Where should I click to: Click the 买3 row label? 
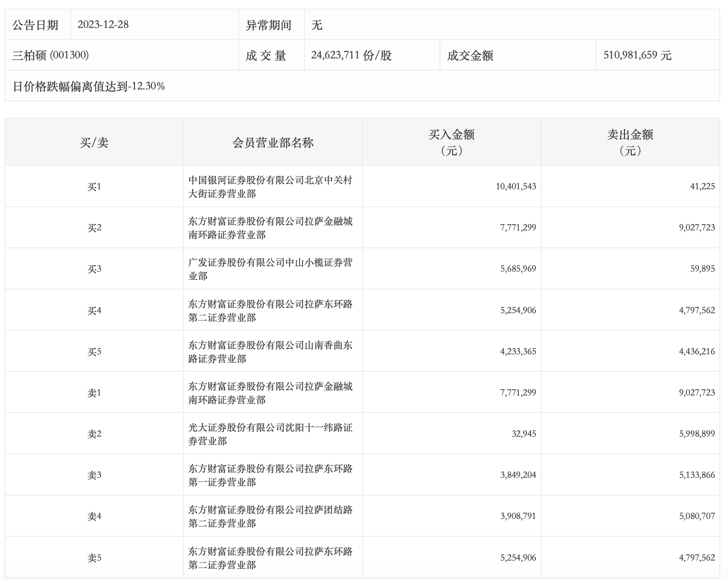[94, 269]
